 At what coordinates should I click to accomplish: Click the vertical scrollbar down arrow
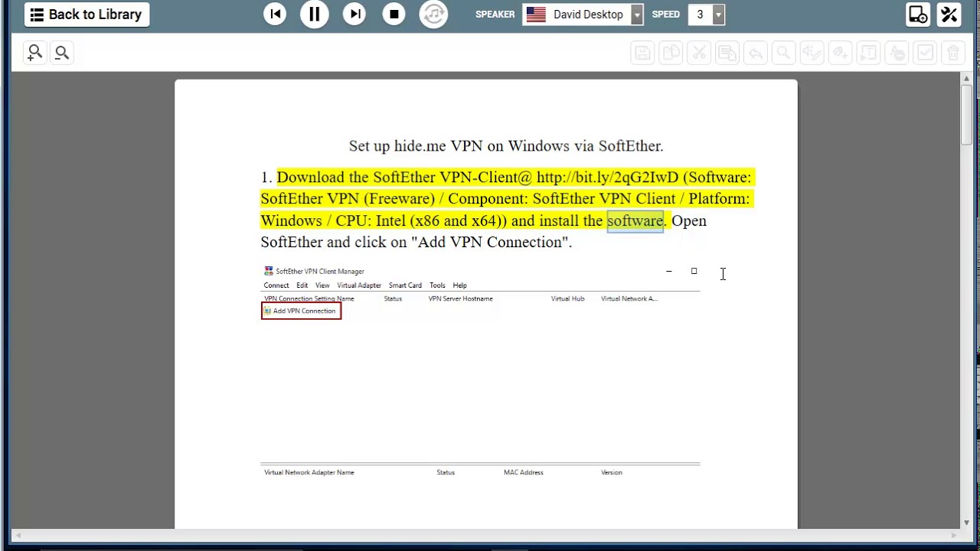coord(967,522)
